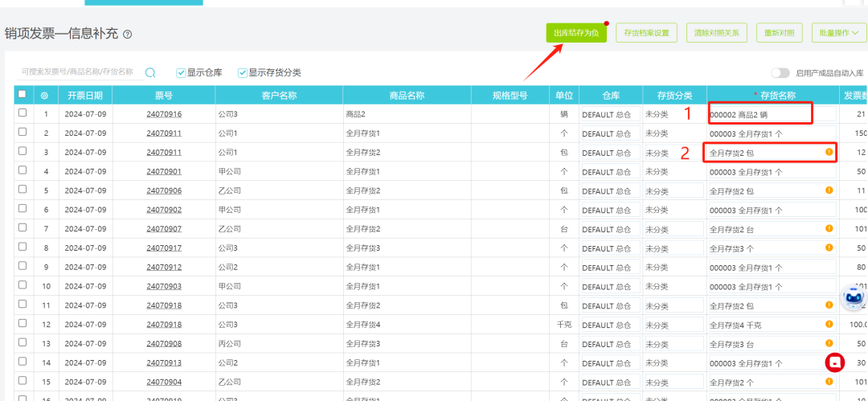This screenshot has width=868, height=401.
Task: Click the 客户名称 column header
Action: [280, 96]
